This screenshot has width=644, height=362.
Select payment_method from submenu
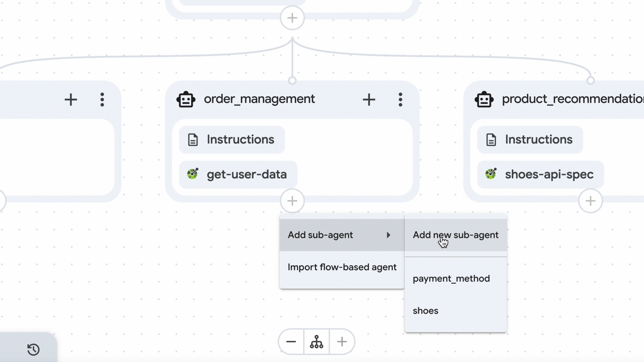pyautogui.click(x=451, y=279)
